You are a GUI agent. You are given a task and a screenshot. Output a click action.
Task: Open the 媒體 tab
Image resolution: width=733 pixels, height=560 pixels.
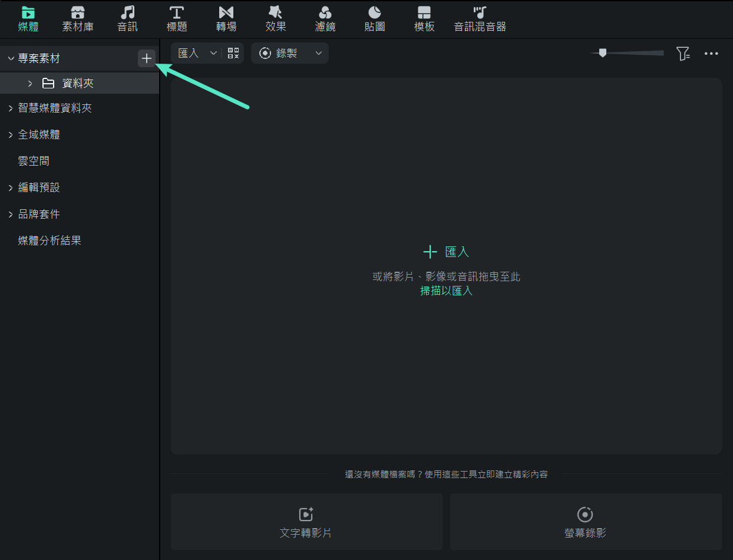click(x=28, y=19)
